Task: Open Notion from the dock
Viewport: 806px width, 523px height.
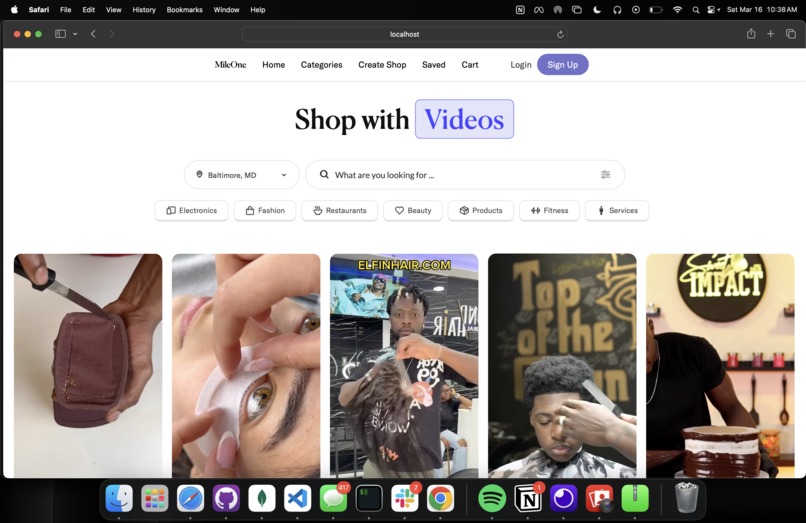Action: 528,498
